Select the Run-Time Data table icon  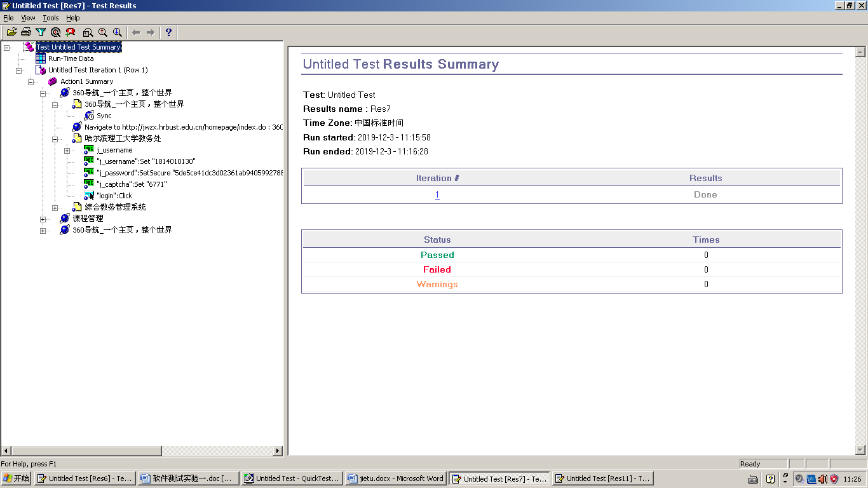[x=41, y=58]
